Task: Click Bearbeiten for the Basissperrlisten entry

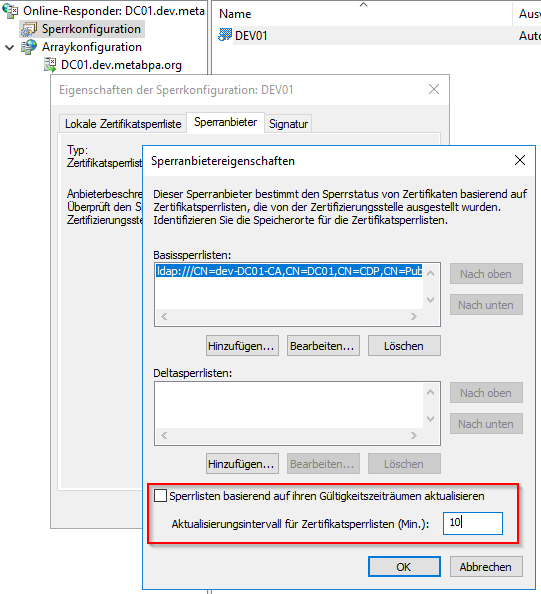Action: (323, 345)
